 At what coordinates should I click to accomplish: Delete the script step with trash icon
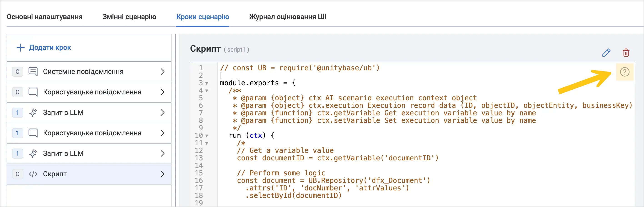coord(626,53)
